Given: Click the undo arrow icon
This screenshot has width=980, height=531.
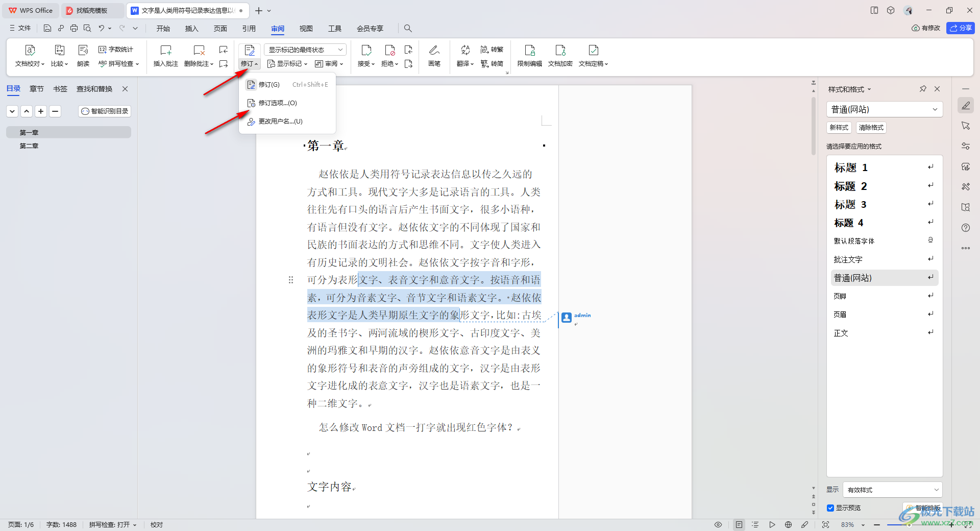Looking at the screenshot, I should pos(102,28).
